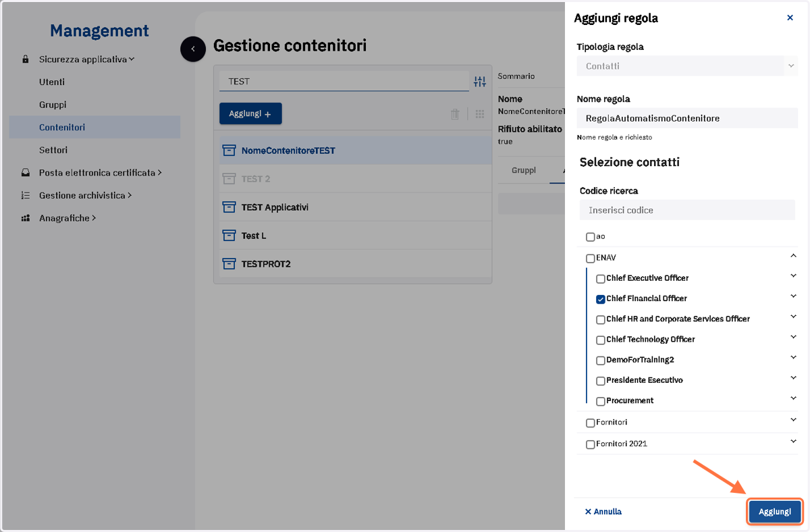The image size is (810, 532).
Task: Confirm with the Aggiungi button in panel
Action: click(775, 512)
